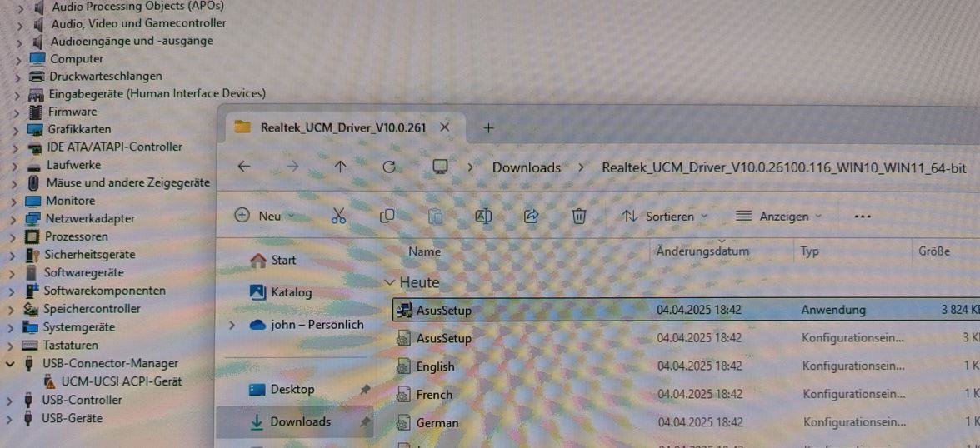Click the Rename icon in Explorer toolbar
Viewport: 980px width, 448px height.
click(x=483, y=217)
